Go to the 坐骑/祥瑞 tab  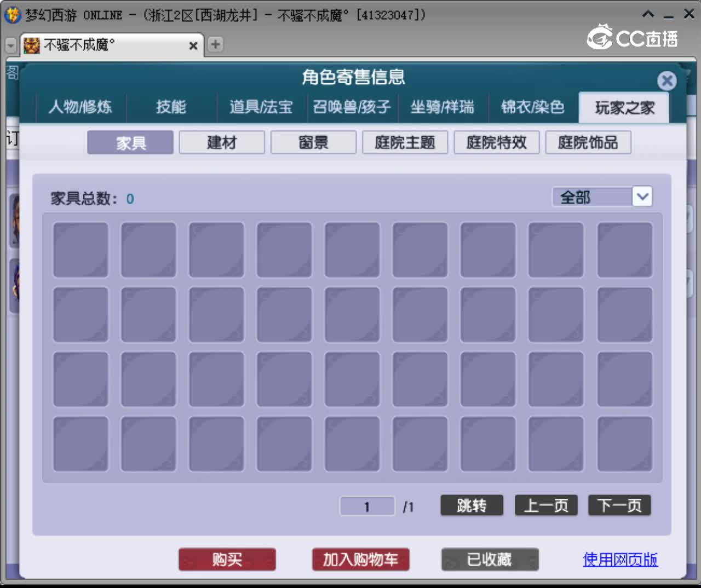[x=443, y=107]
